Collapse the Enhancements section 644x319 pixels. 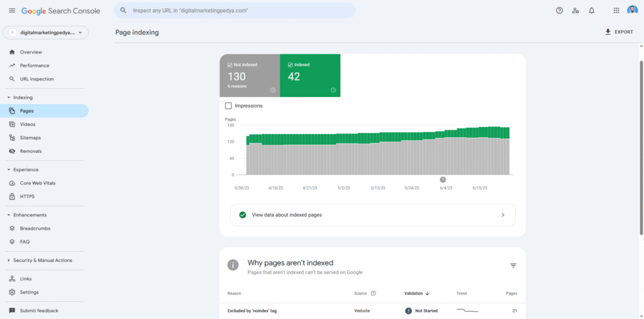click(9, 215)
